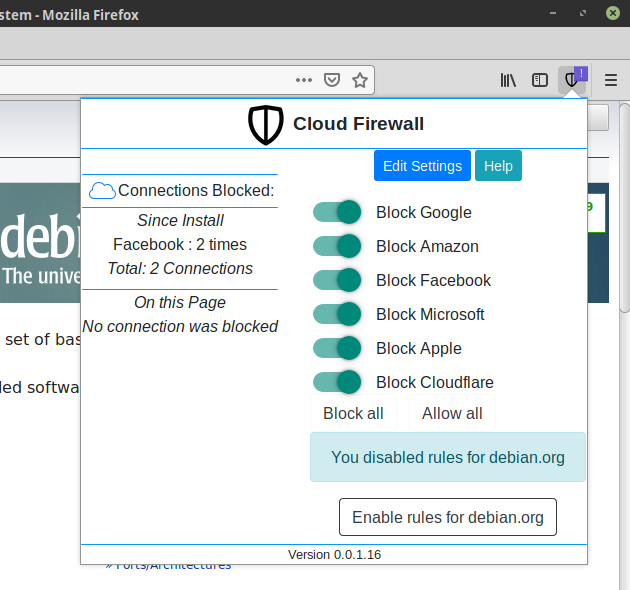
Task: Show sidebars toolbar icon
Action: pos(540,80)
